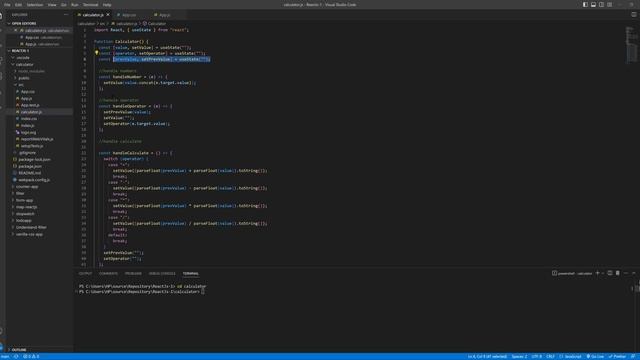
Task: Open new terminal dropdown arrow beside plus
Action: click(603, 273)
